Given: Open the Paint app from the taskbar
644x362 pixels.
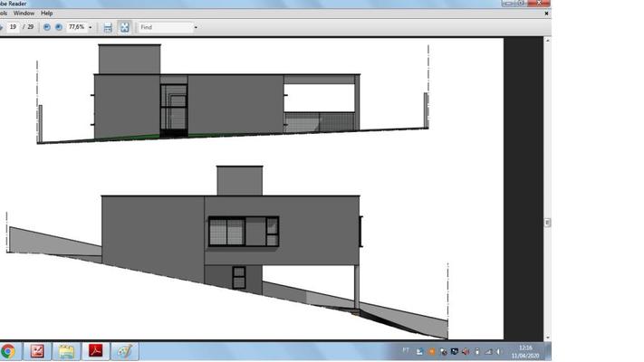Looking at the screenshot, I should tap(124, 351).
